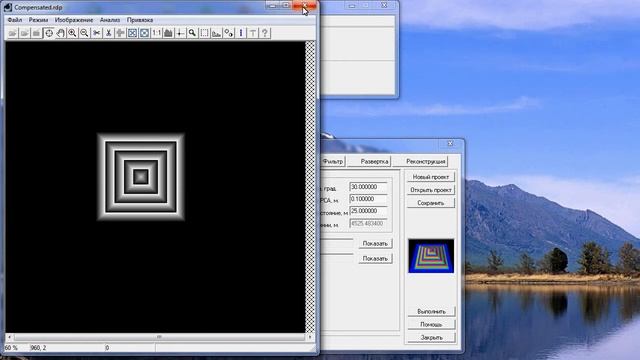Click the 960, 2 coordinates in status bar

coord(38,348)
